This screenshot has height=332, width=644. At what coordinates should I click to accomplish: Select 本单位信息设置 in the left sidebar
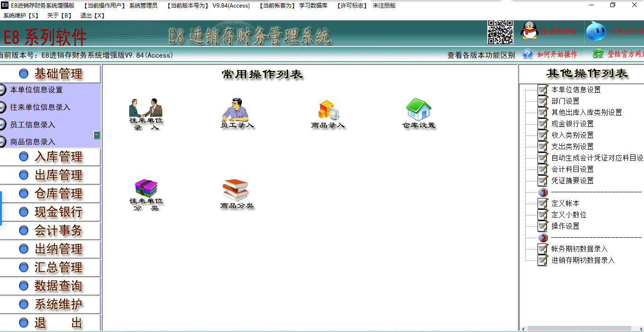click(x=36, y=90)
